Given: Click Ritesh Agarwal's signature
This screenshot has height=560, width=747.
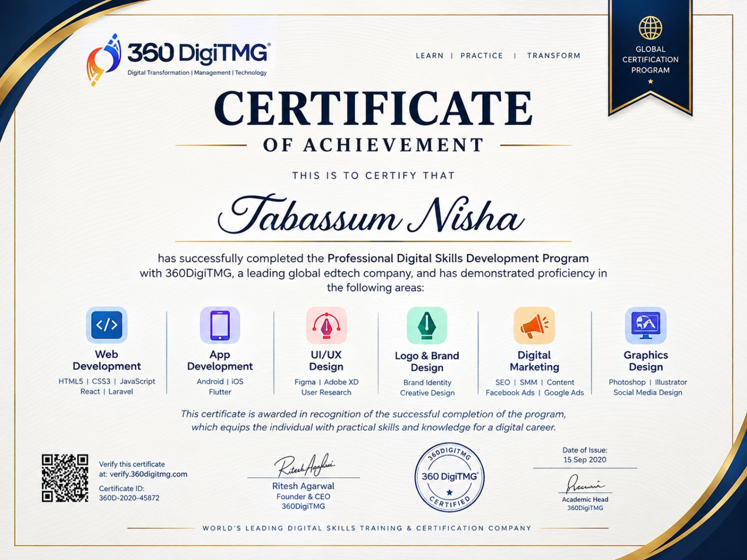Looking at the screenshot, I should tap(305, 466).
